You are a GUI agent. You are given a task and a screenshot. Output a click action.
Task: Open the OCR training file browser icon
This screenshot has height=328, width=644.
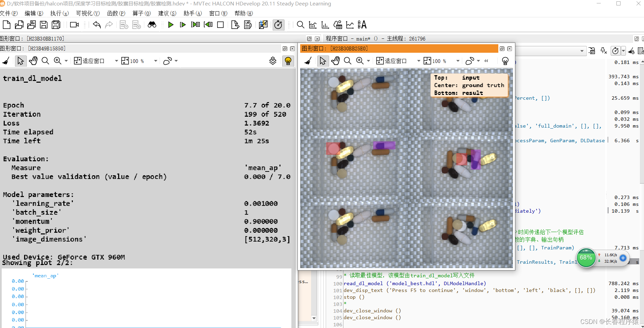tap(362, 25)
